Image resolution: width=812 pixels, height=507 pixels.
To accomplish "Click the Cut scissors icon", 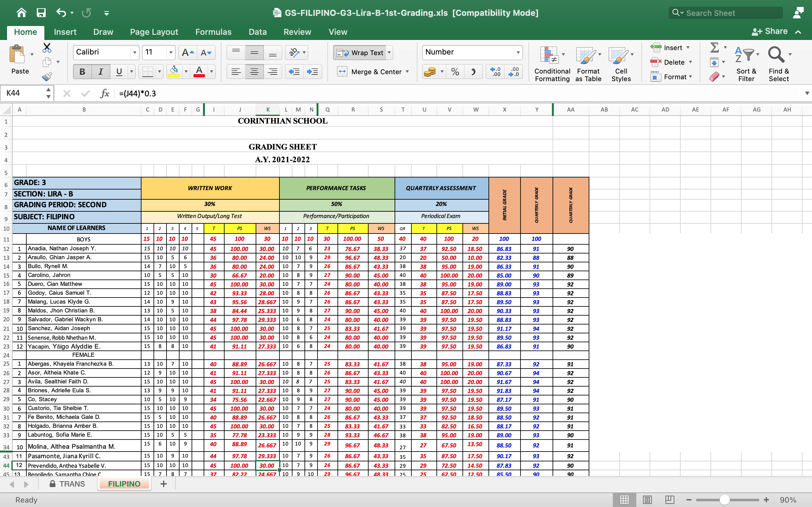I will point(47,48).
